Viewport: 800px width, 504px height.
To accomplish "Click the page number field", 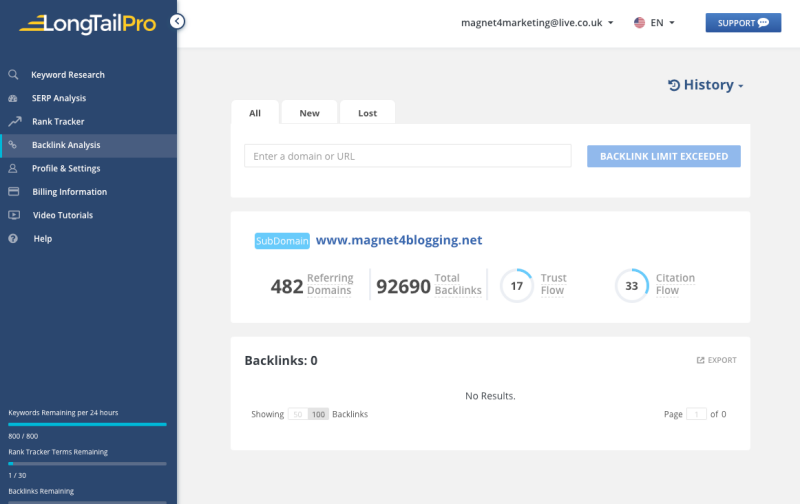I will point(696,414).
